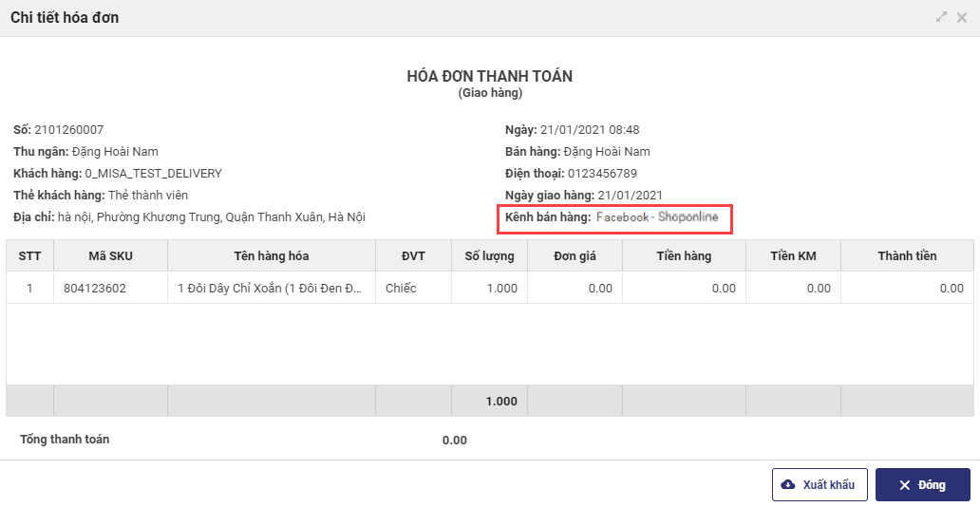Click the cloud icon on Xuất khẩu
The image size is (980, 507).
point(788,485)
